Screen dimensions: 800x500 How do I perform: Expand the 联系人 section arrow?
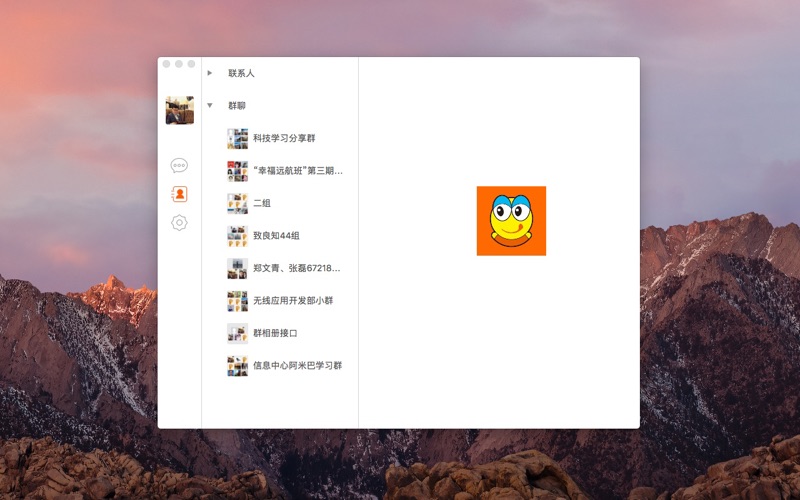(x=210, y=73)
